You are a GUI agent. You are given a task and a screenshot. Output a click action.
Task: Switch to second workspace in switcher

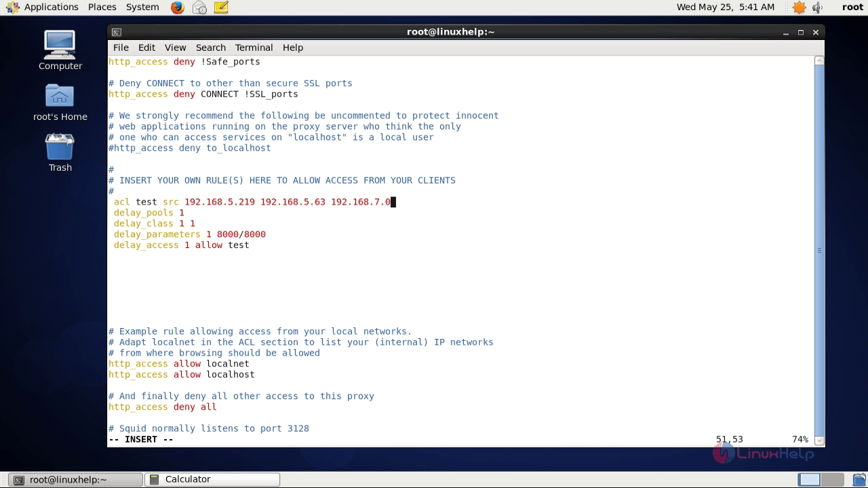pyautogui.click(x=831, y=479)
